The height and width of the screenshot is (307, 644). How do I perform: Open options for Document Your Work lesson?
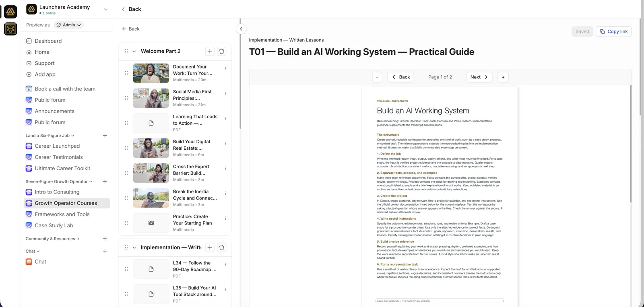coord(225,69)
